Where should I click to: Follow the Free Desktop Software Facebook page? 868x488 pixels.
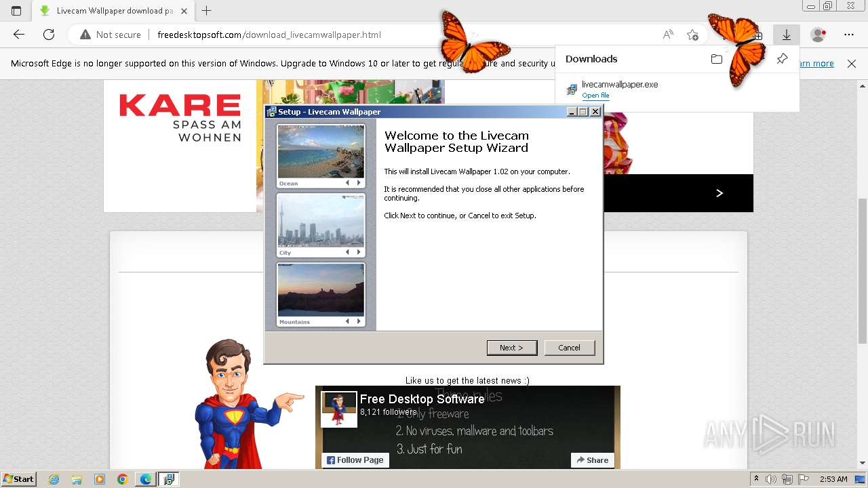tap(355, 460)
